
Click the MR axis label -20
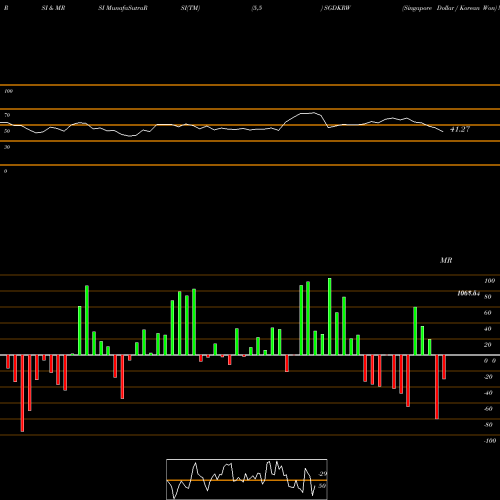coord(488,377)
